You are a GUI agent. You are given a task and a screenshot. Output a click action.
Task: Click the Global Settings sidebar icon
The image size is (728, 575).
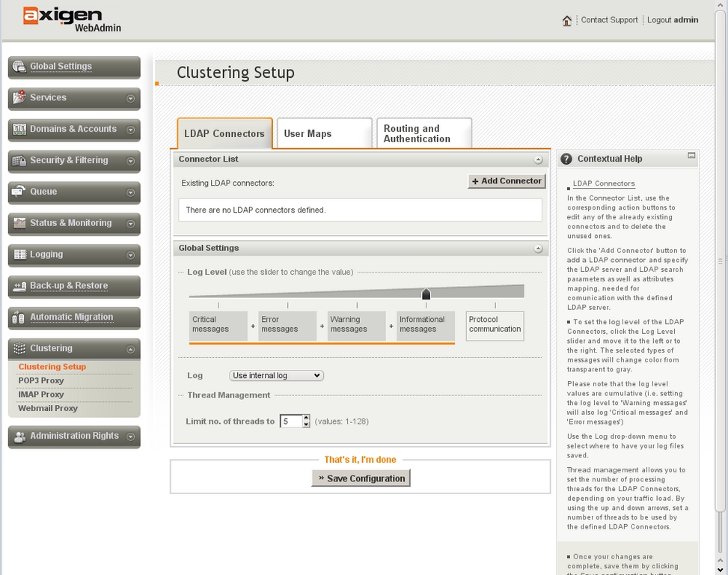click(19, 67)
